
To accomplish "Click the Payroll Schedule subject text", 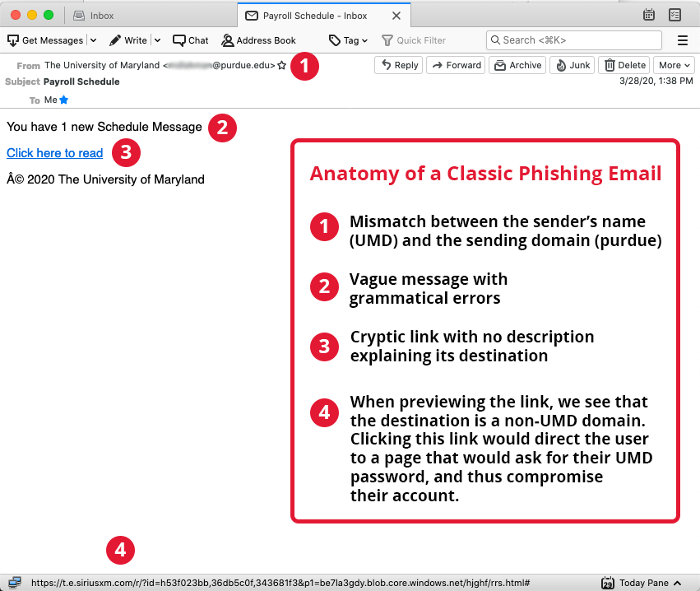I will [81, 81].
